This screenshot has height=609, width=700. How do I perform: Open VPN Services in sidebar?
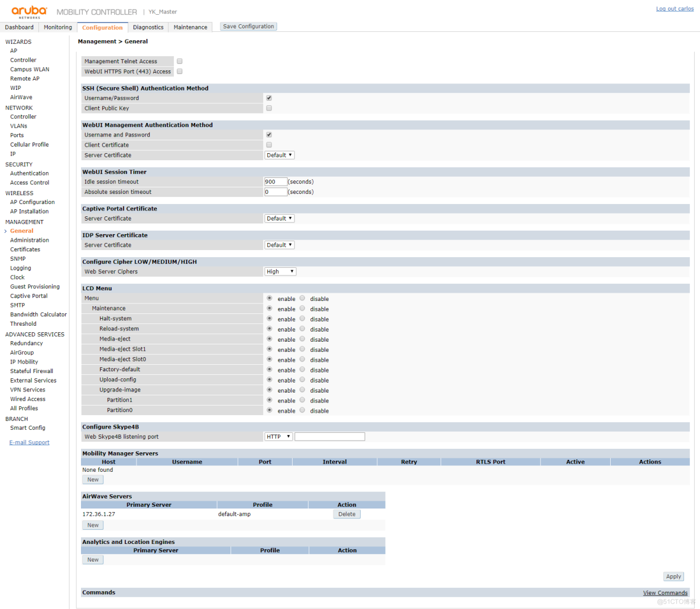point(28,390)
